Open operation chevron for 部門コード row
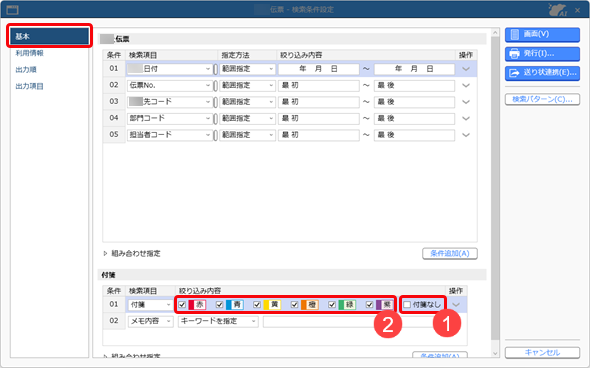The width and height of the screenshot is (590, 368). pos(466,119)
